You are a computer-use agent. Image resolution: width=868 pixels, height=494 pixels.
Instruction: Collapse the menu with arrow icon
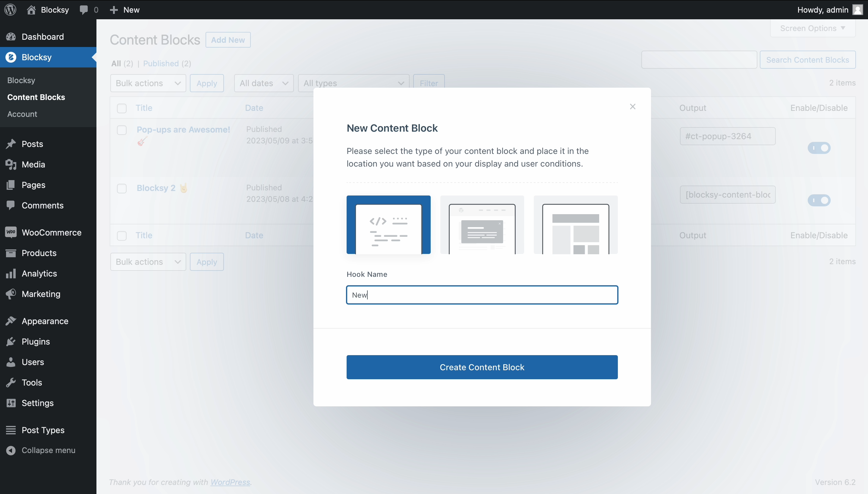(x=11, y=450)
